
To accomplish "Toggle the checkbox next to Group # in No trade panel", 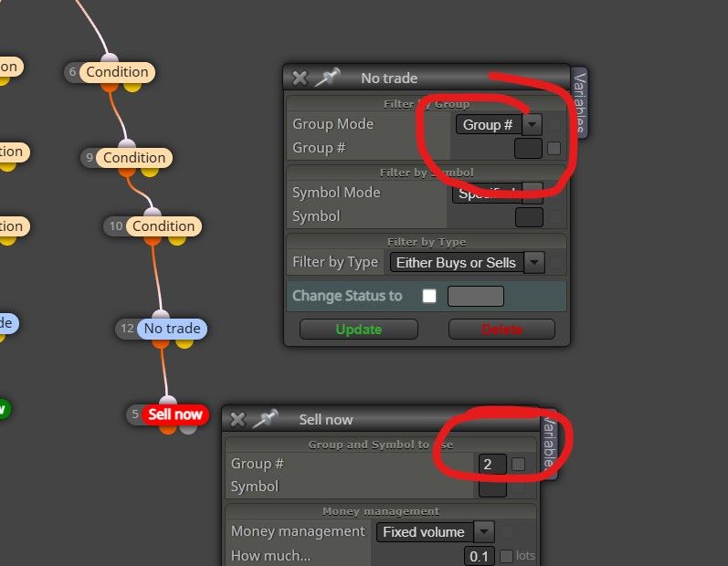I will pyautogui.click(x=554, y=149).
